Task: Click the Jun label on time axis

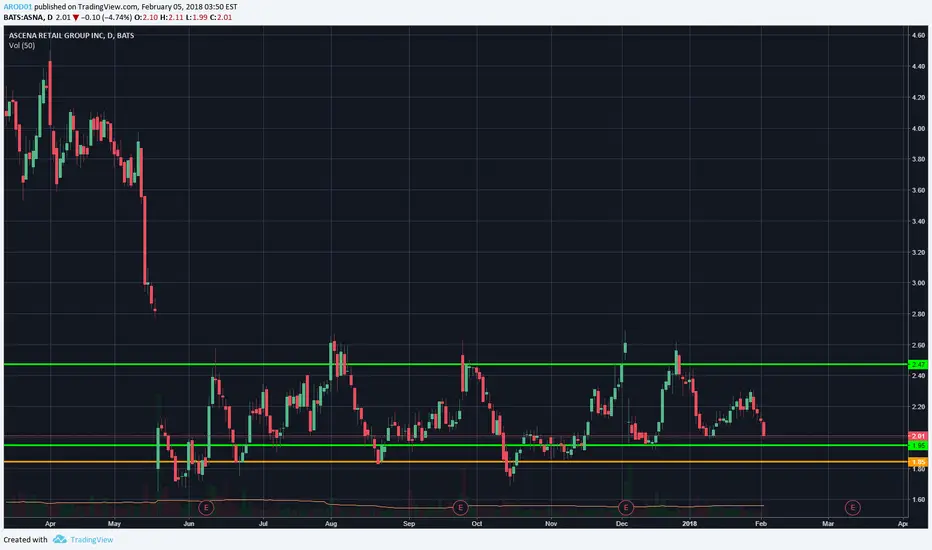Action: click(x=189, y=524)
